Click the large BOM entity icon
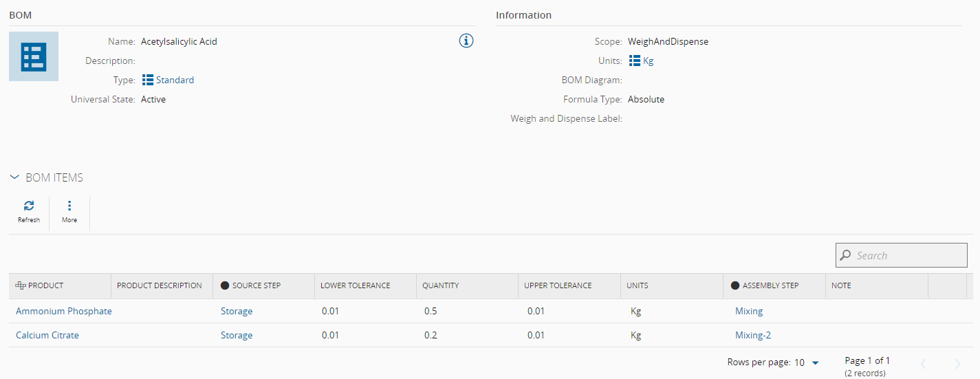980x379 pixels. click(x=34, y=56)
